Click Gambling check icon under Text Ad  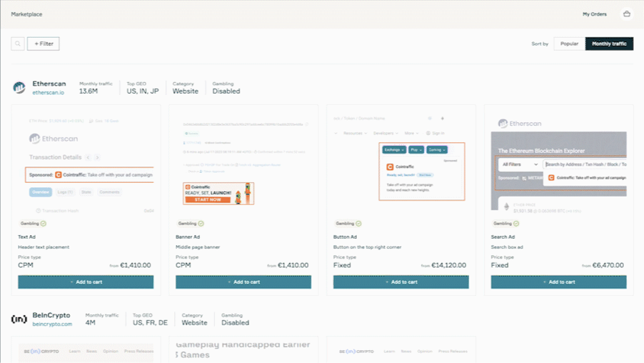point(44,224)
